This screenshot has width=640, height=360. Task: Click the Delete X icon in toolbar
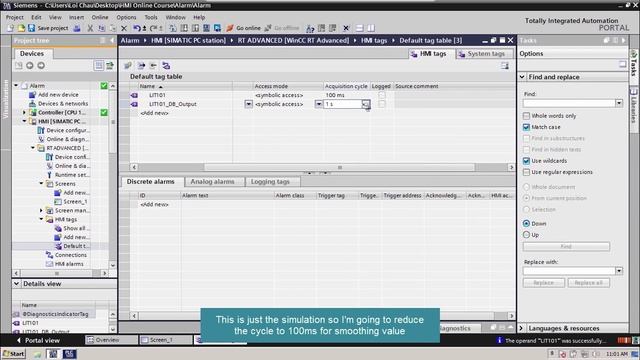(124, 28)
